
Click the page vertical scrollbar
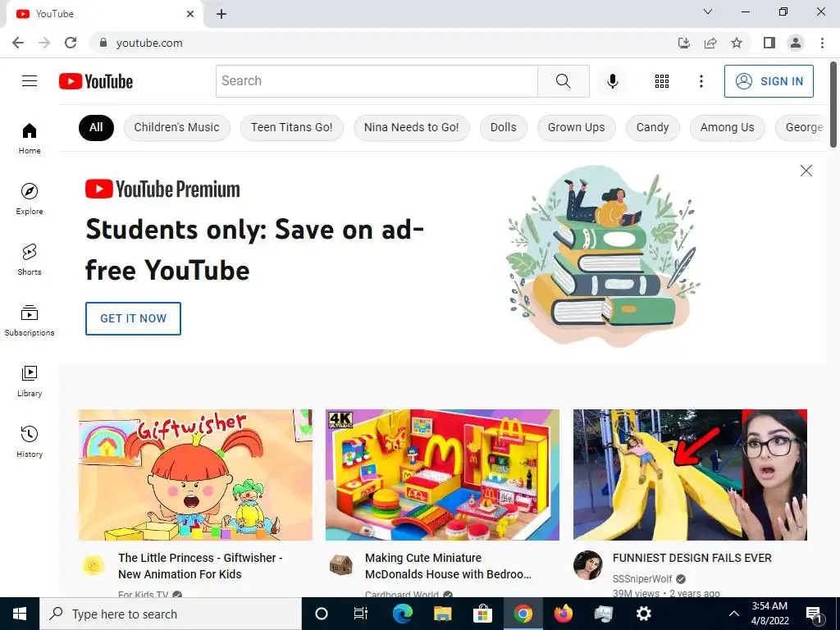click(x=833, y=104)
